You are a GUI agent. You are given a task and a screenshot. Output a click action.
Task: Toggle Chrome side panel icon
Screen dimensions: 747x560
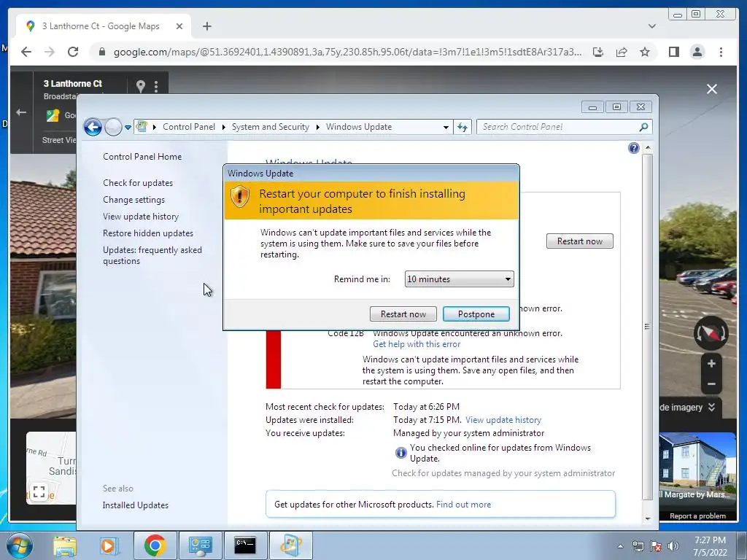point(673,52)
